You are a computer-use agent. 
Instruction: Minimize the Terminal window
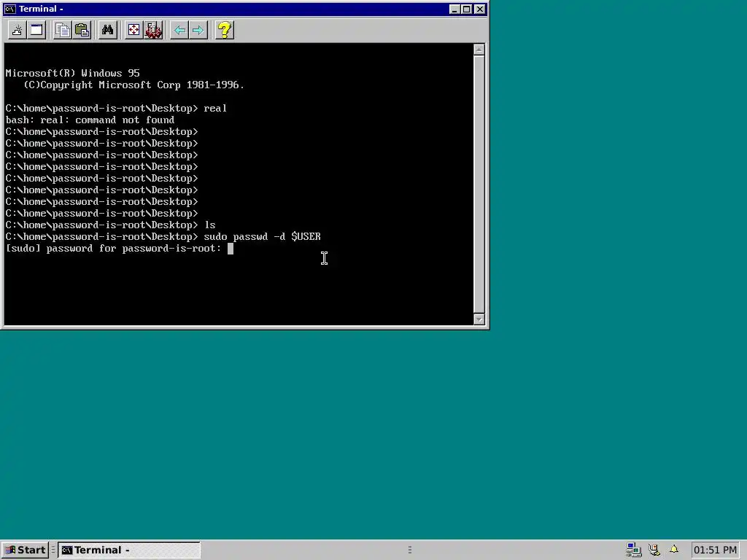coord(454,9)
